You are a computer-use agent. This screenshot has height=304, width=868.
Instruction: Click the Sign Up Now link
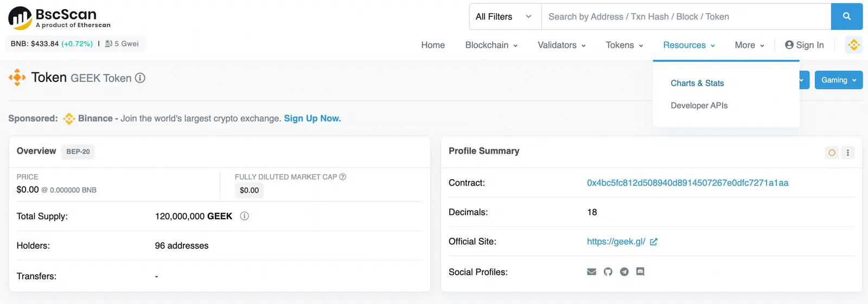coord(312,118)
